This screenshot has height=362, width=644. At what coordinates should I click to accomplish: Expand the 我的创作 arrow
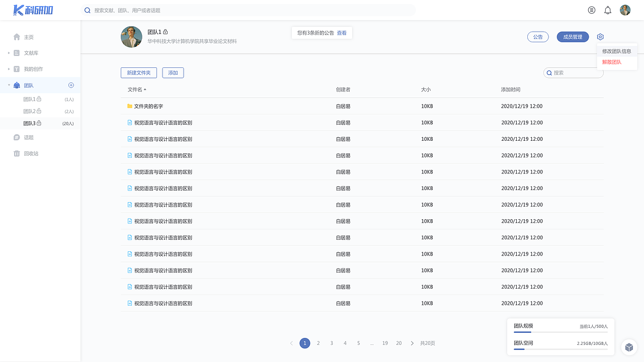pos(9,69)
